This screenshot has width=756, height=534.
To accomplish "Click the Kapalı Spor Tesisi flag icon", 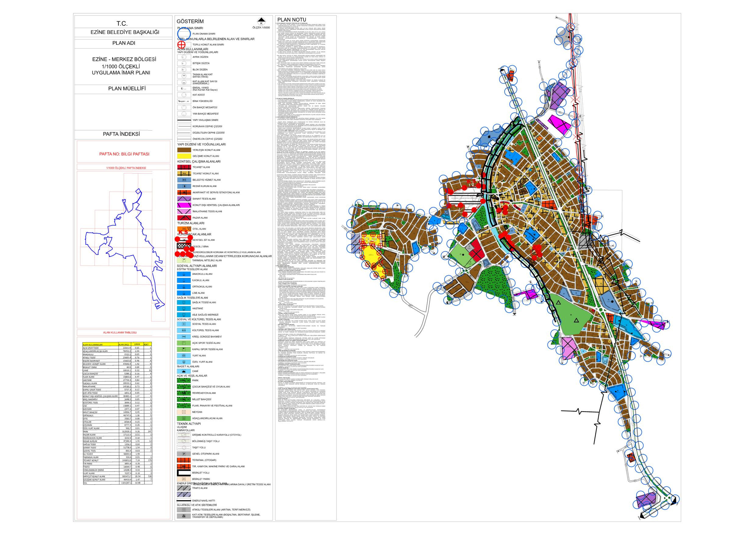I will pyautogui.click(x=184, y=350).
